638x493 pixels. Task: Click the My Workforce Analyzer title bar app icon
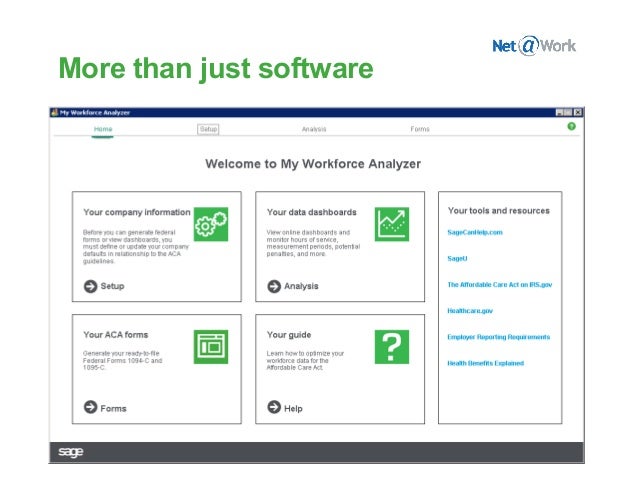pos(55,112)
